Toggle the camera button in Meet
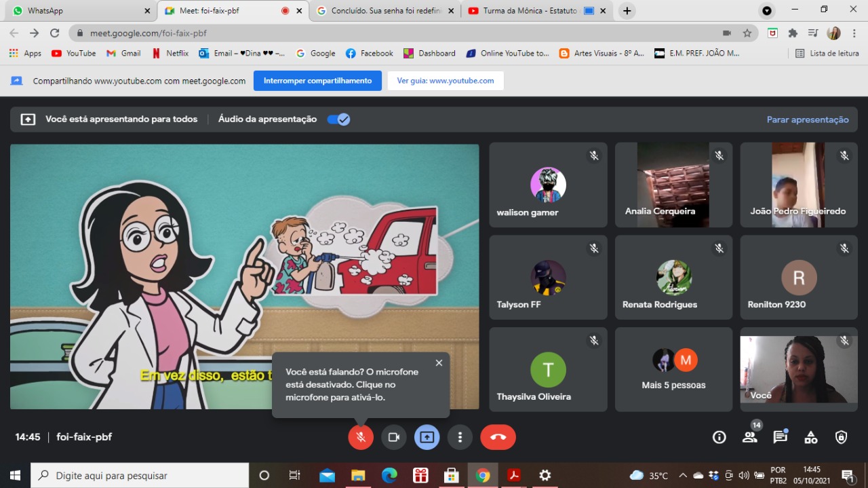Image resolution: width=868 pixels, height=488 pixels. 393,437
